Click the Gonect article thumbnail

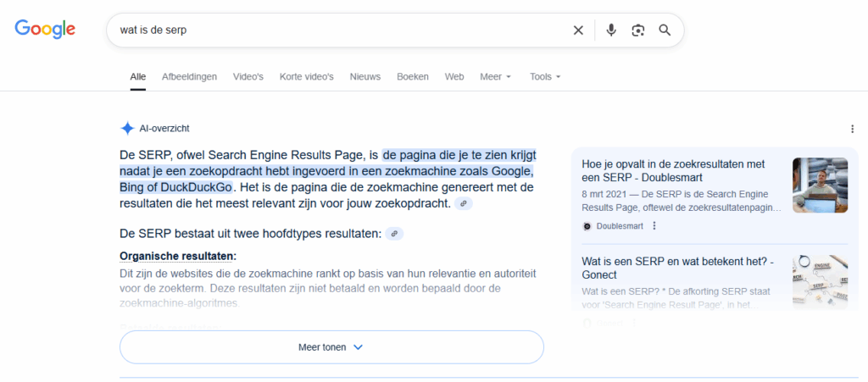820,282
